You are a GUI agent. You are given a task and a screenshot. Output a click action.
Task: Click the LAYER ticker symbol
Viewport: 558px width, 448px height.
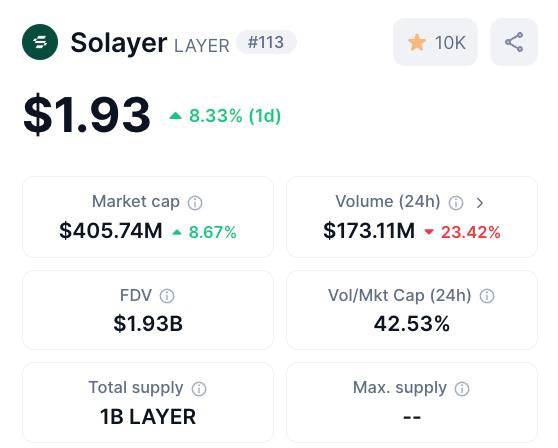(202, 46)
